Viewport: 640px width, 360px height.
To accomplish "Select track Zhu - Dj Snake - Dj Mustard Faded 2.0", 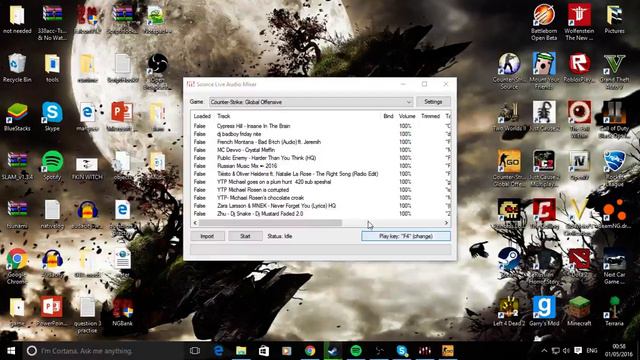I will tap(260, 213).
